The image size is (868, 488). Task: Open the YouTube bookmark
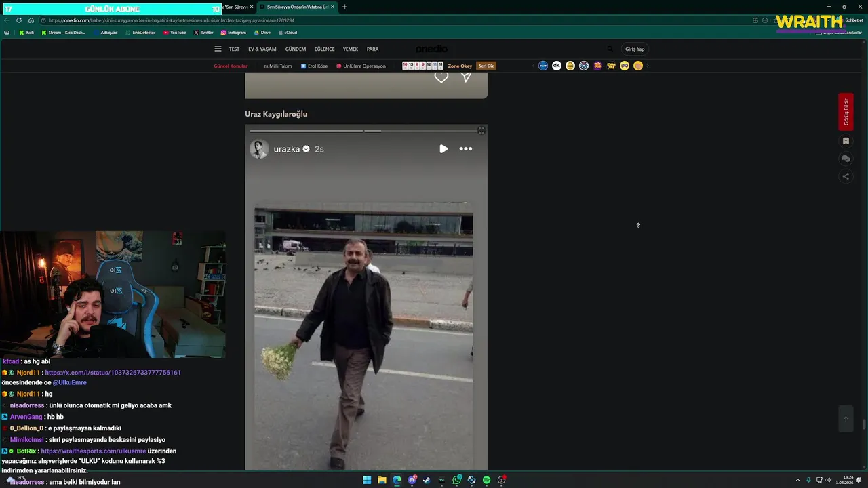point(174,32)
